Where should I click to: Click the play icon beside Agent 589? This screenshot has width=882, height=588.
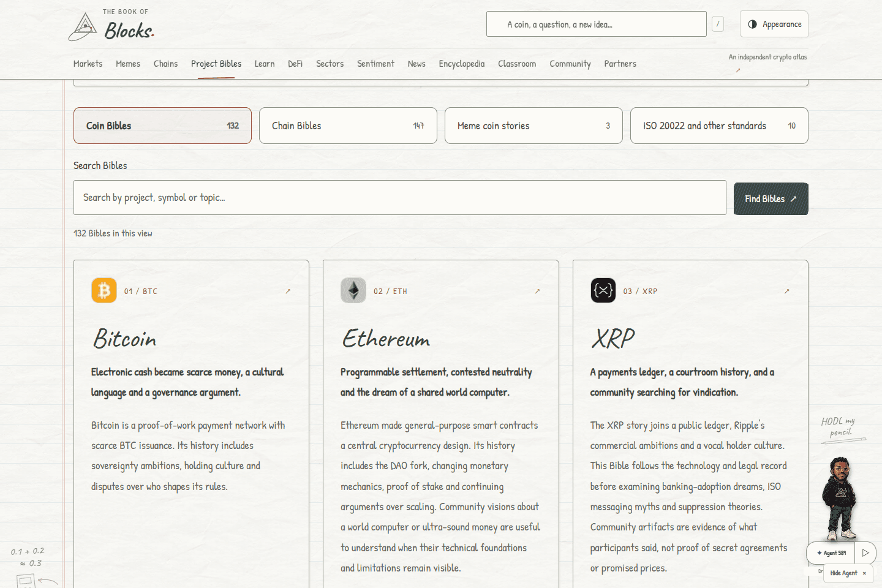tap(865, 552)
